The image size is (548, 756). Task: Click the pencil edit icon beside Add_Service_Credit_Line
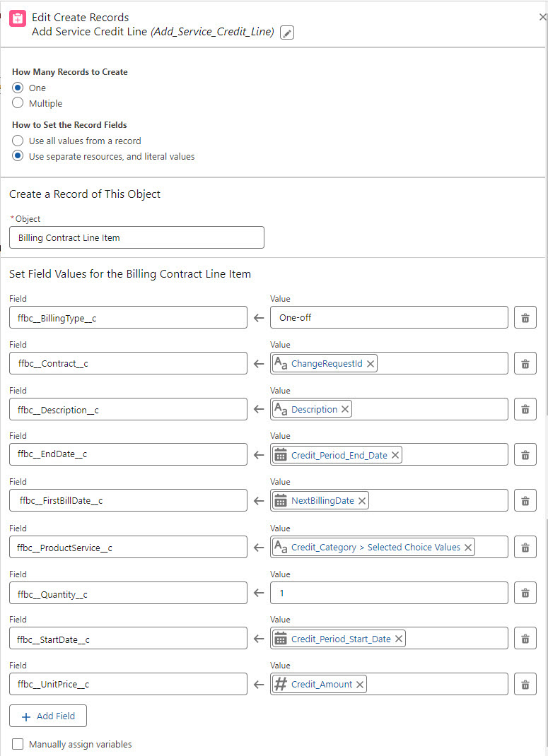(287, 33)
